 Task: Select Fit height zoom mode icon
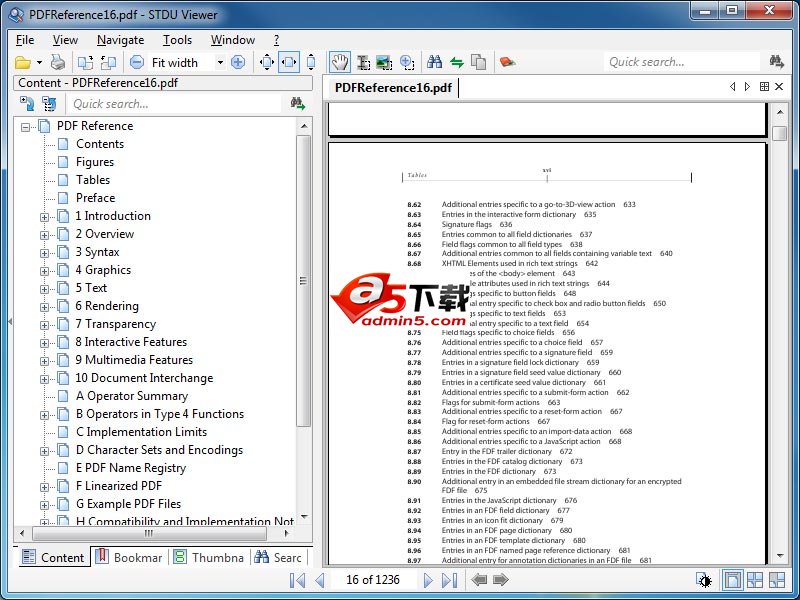click(311, 63)
